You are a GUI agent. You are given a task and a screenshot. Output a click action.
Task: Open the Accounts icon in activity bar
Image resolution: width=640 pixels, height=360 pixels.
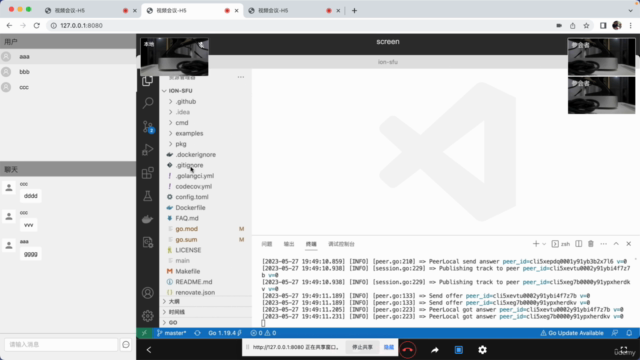148,293
